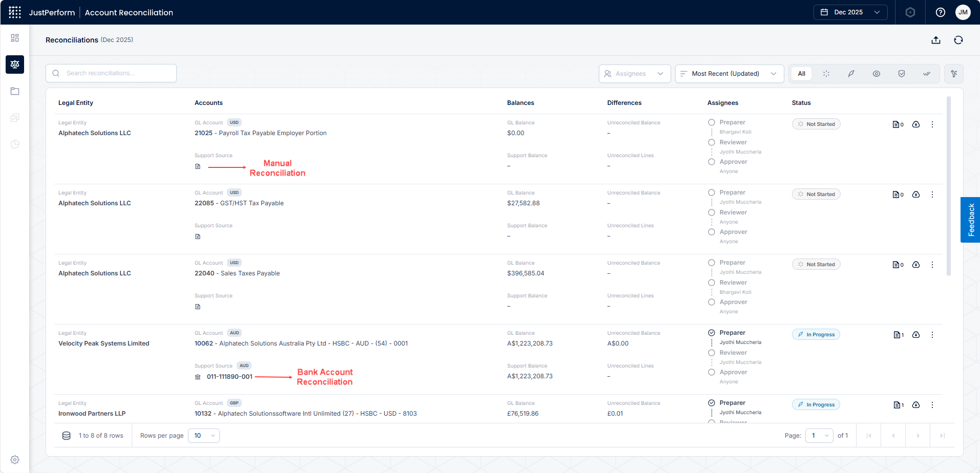Image resolution: width=980 pixels, height=473 pixels.
Task: Open three-dot menu for 21025 Payroll Tax row
Action: (x=932, y=124)
